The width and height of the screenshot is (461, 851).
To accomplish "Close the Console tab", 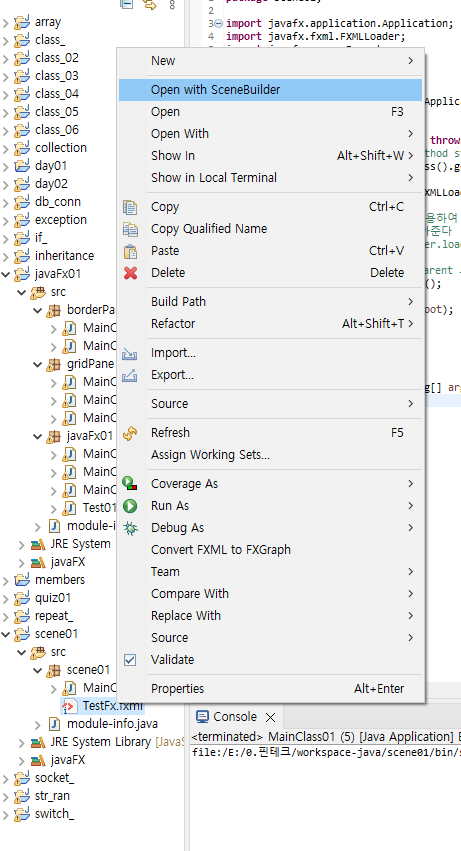I will [270, 717].
